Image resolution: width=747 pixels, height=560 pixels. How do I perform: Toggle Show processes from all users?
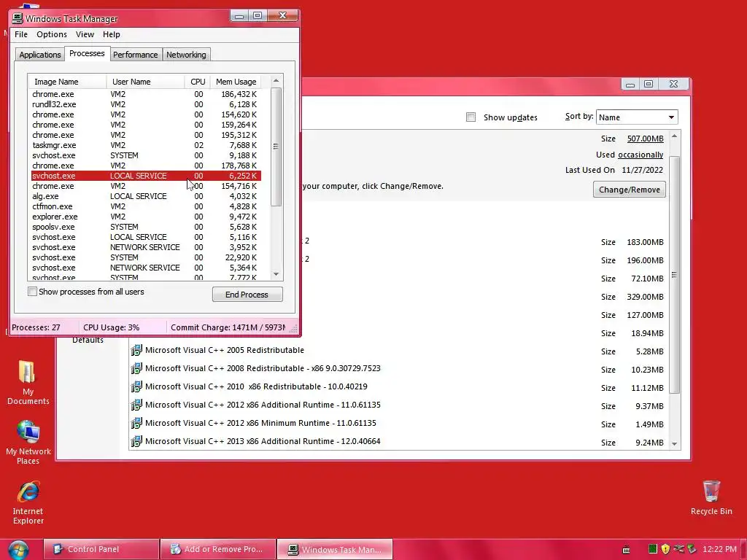[32, 292]
